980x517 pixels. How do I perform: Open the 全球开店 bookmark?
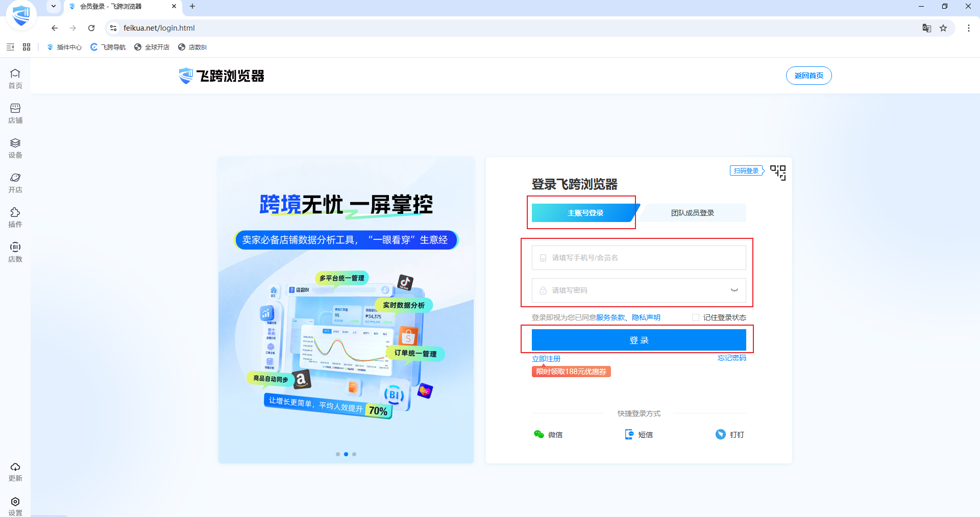[x=152, y=47]
